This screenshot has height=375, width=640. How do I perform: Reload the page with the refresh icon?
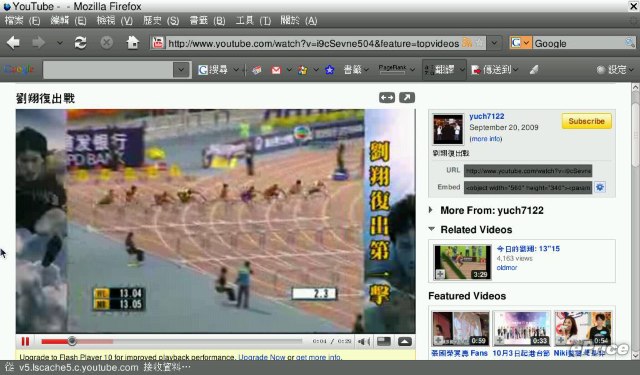click(80, 42)
